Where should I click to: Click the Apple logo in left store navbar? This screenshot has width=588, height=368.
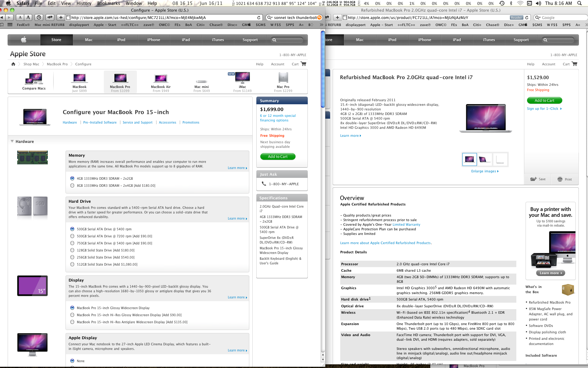(x=24, y=40)
